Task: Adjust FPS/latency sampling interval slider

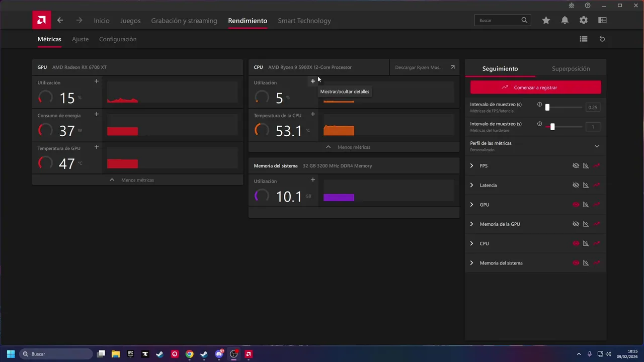Action: [x=564, y=107]
